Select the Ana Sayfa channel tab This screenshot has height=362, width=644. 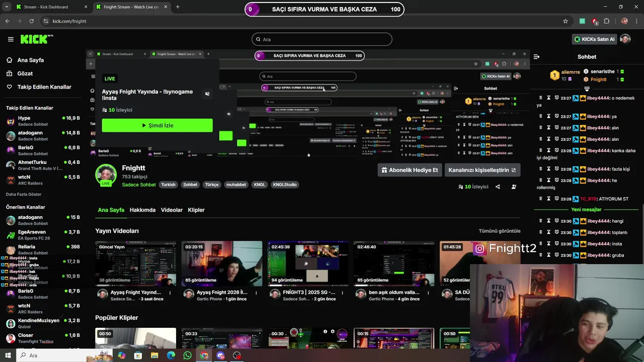click(x=111, y=210)
